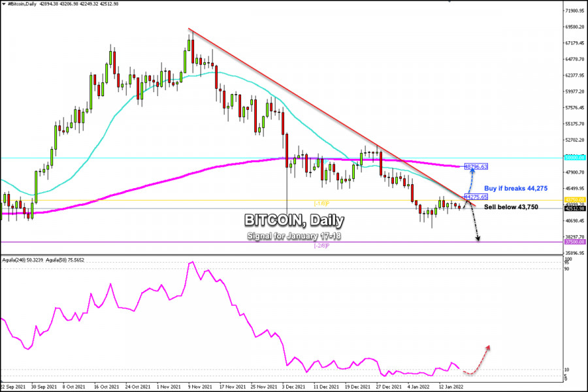Click the 40698.45 price axis label
This screenshot has width=588, height=392.
coord(574,221)
